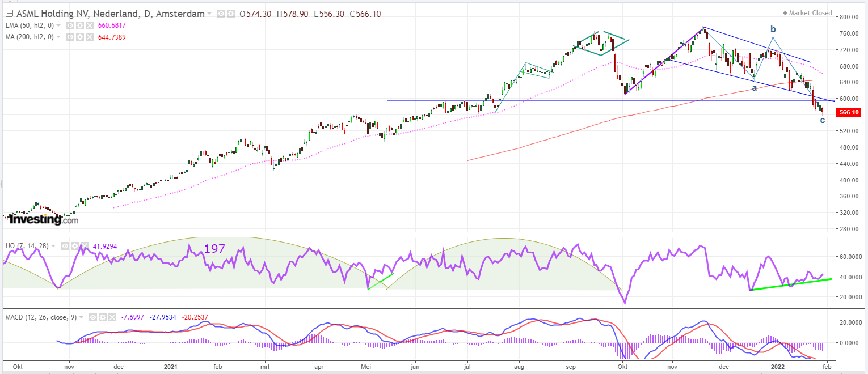This screenshot has width=868, height=374.
Task: Click the 2022 label on the time axis
Action: (778, 367)
